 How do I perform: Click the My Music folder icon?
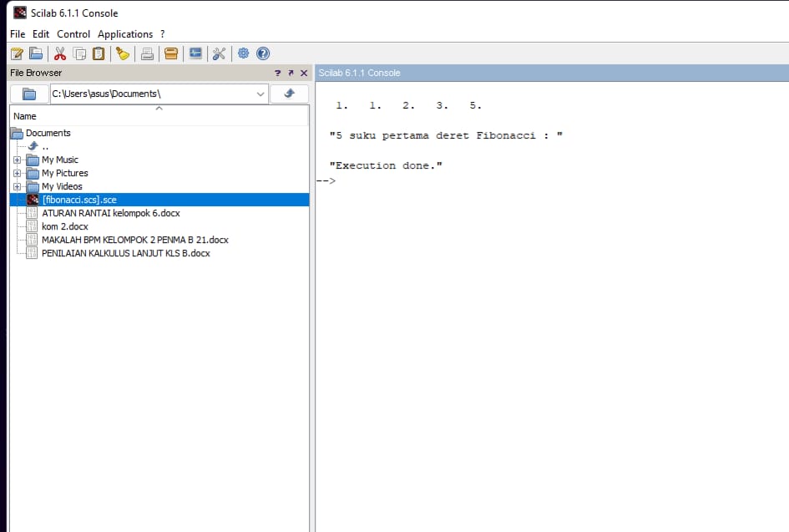click(33, 160)
